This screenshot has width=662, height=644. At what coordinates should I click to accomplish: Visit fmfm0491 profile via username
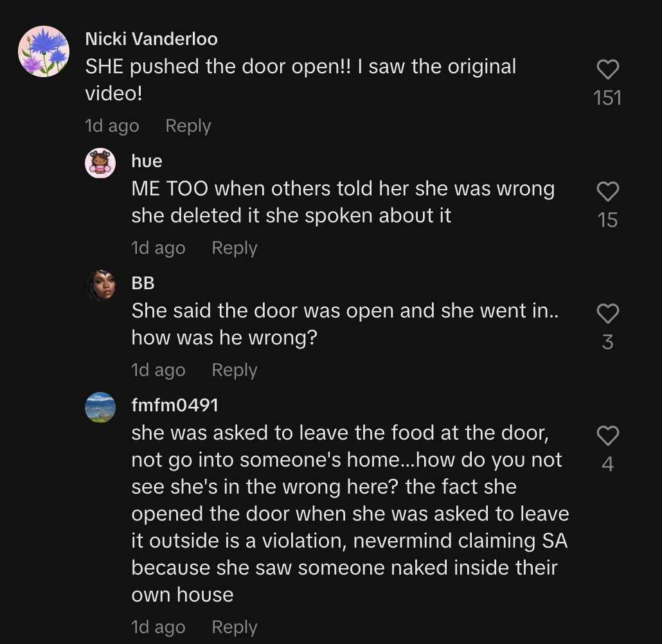click(175, 405)
